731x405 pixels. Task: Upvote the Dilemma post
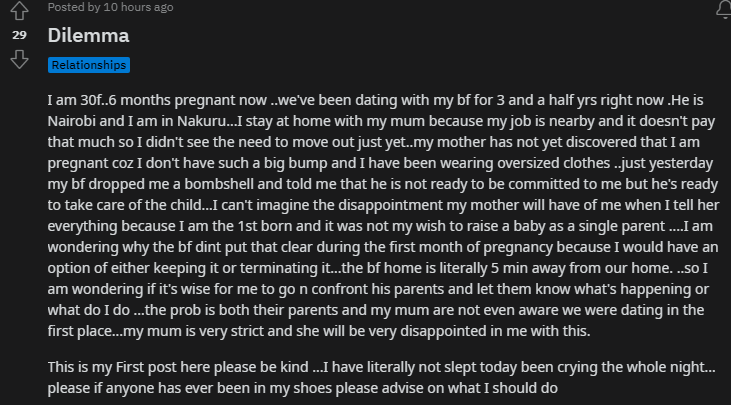19,11
